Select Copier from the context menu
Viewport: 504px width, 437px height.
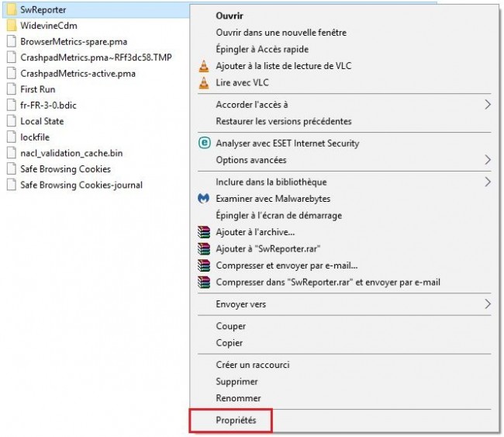(x=230, y=343)
